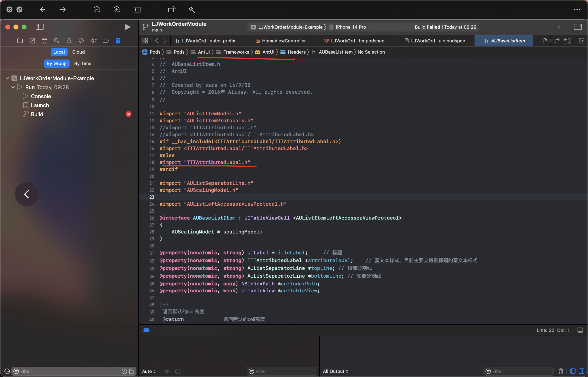Screen dimensions: 588x377
Task: Open the Console report
Action: pyautogui.click(x=41, y=96)
